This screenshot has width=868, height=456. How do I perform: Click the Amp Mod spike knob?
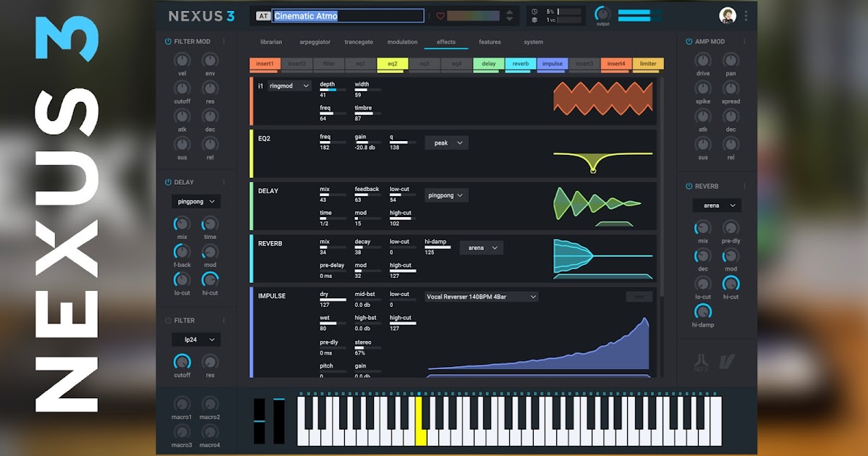[703, 88]
